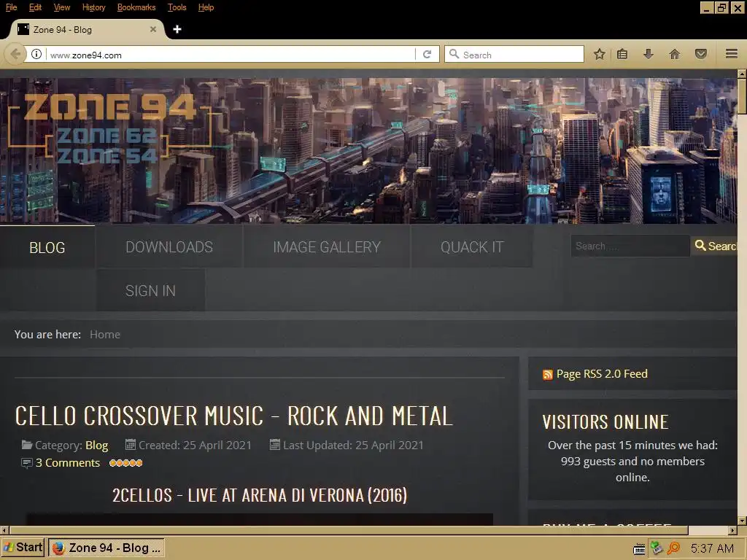This screenshot has width=747, height=560.
Task: Go to the Home page icon
Action: (x=675, y=54)
